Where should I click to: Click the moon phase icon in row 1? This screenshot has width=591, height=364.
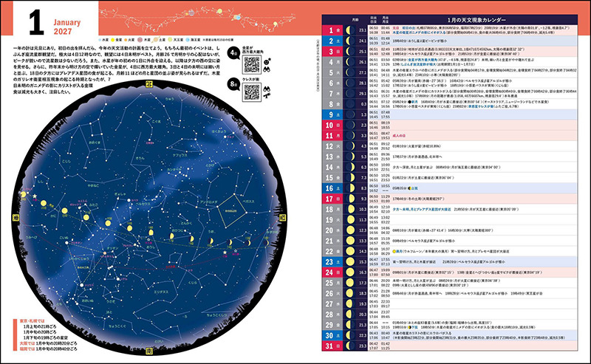pos(350,30)
